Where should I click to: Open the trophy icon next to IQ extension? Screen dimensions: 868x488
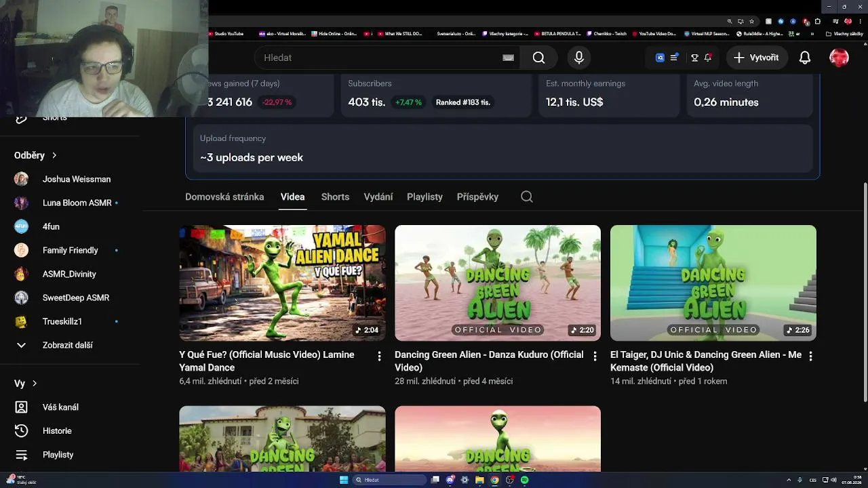694,58
